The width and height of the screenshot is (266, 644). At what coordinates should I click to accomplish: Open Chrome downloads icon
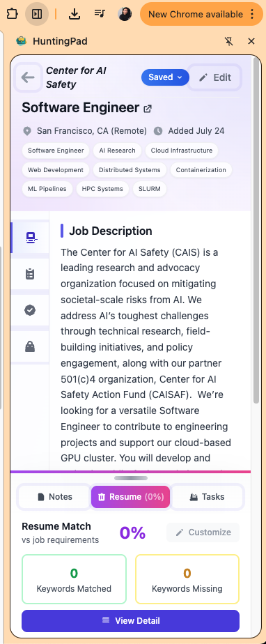click(75, 14)
